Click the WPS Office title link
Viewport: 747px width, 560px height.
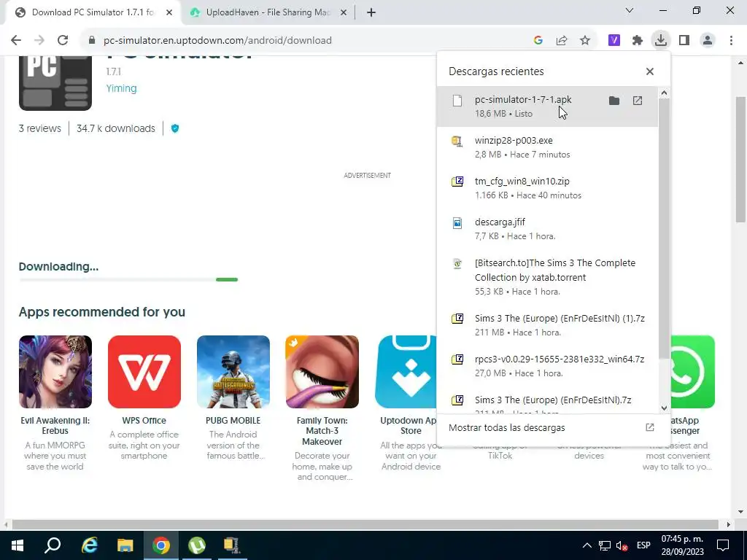(x=144, y=421)
